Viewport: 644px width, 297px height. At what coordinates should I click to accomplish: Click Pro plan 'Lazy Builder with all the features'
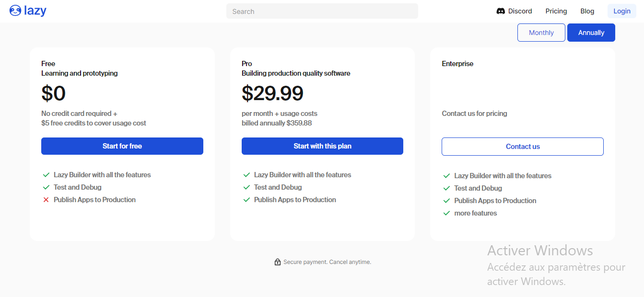(303, 175)
